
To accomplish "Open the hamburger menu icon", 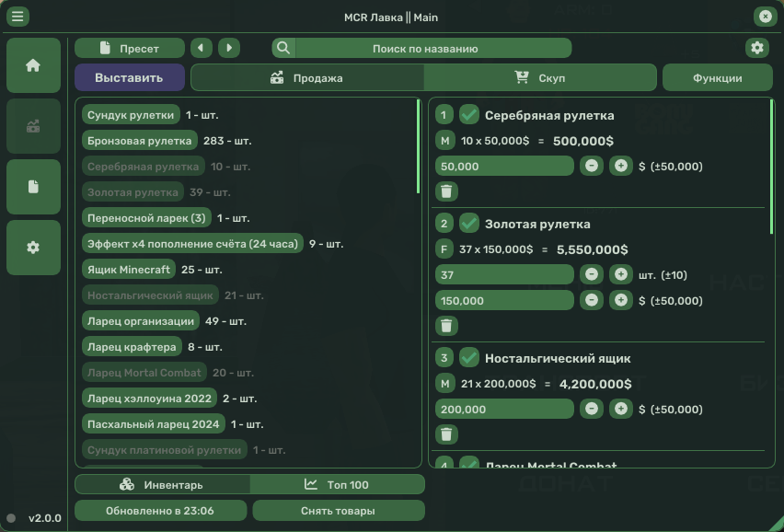I will click(x=17, y=17).
